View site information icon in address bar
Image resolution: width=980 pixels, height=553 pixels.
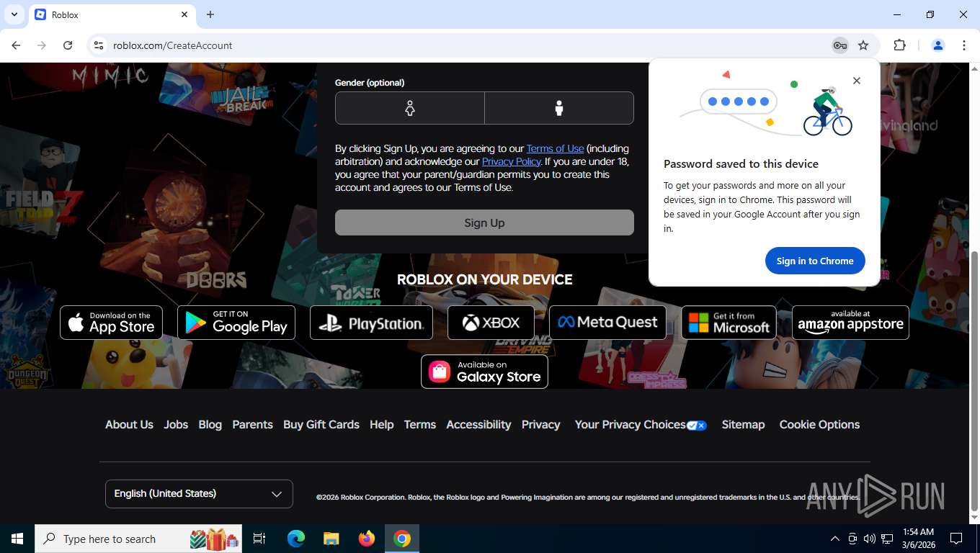pyautogui.click(x=99, y=45)
